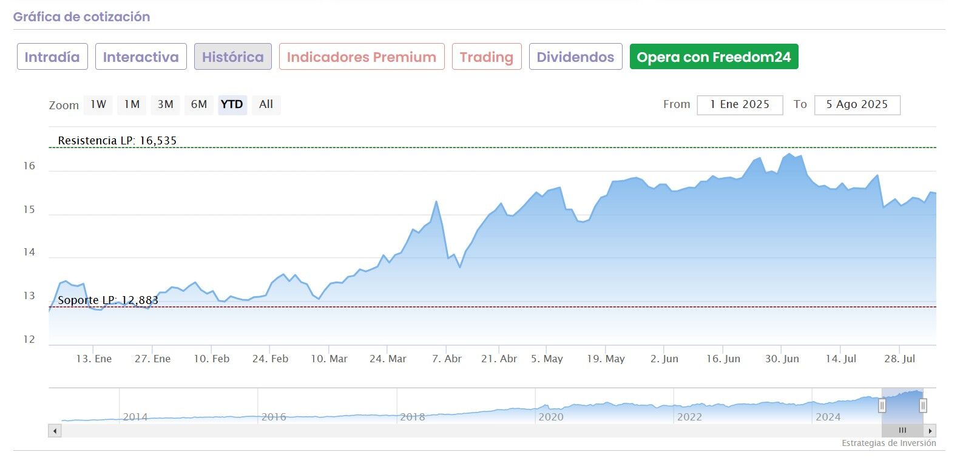Open the Interactiva chart tab
Image resolution: width=980 pixels, height=466 pixels.
click(x=141, y=57)
